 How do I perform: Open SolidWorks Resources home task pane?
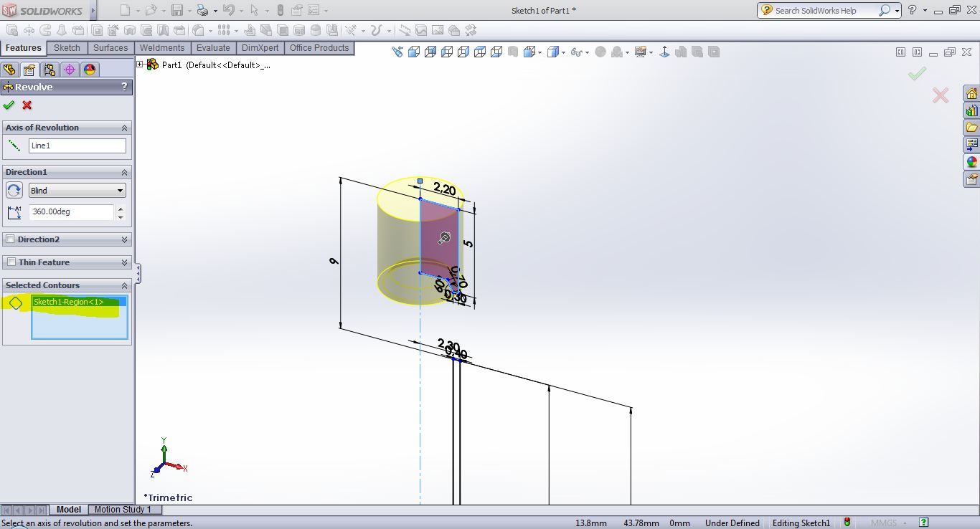971,94
